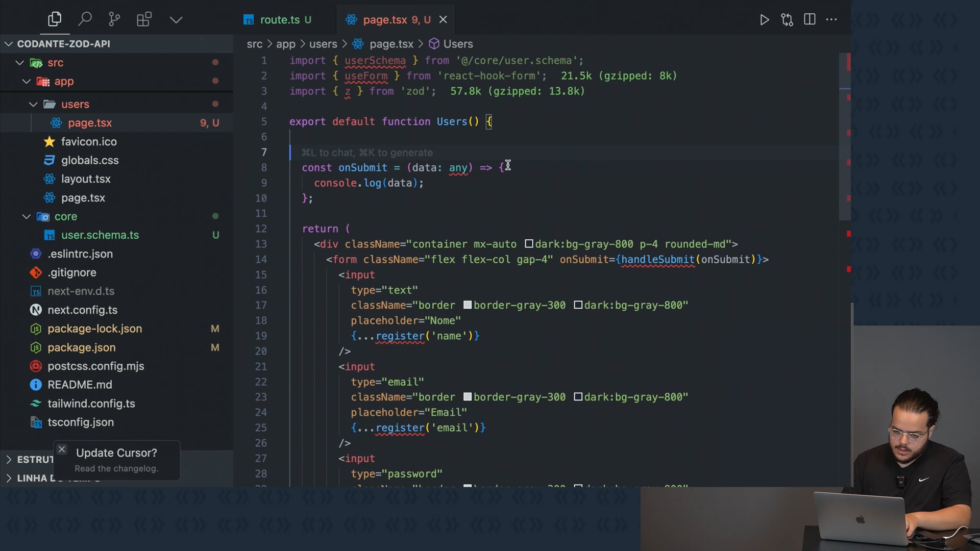Close the page.tsx editor tab
980x551 pixels.
point(443,19)
